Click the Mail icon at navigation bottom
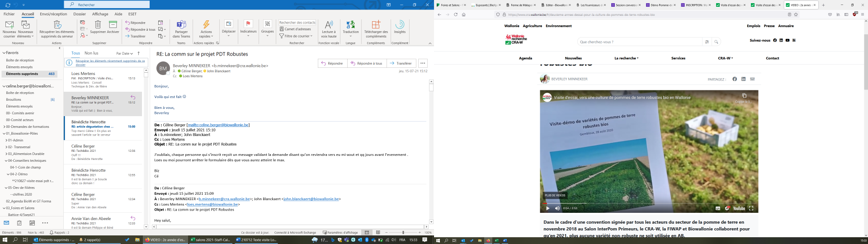This screenshot has height=244, width=868. point(6,223)
